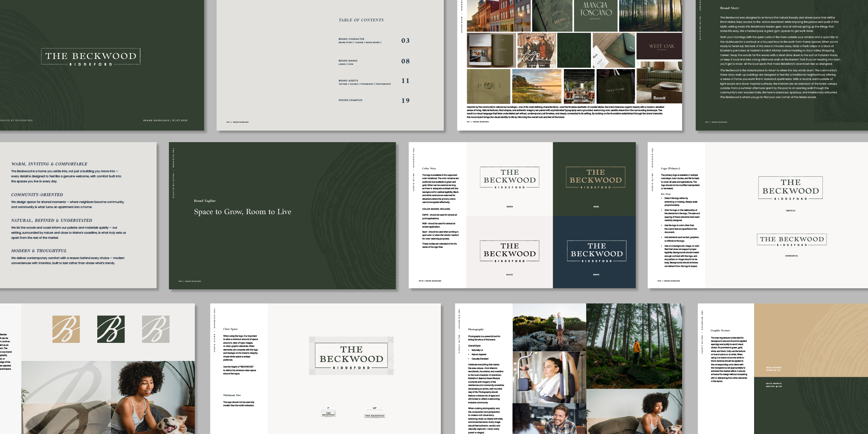The width and height of the screenshot is (868, 434).
Task: Select the logo variant labeled BLACK
Action: click(x=510, y=251)
